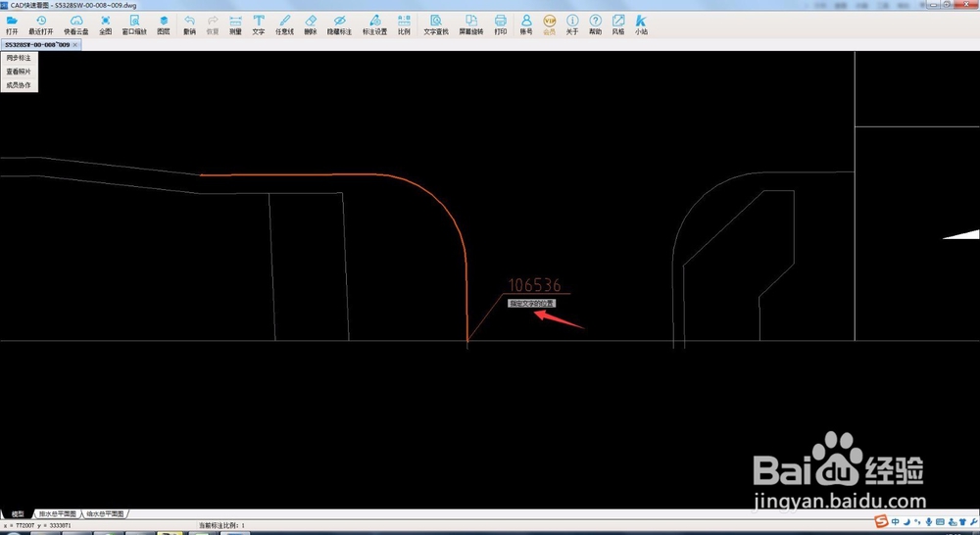Open the 最近打开 recent files list
This screenshot has width=980, height=535.
coord(41,25)
